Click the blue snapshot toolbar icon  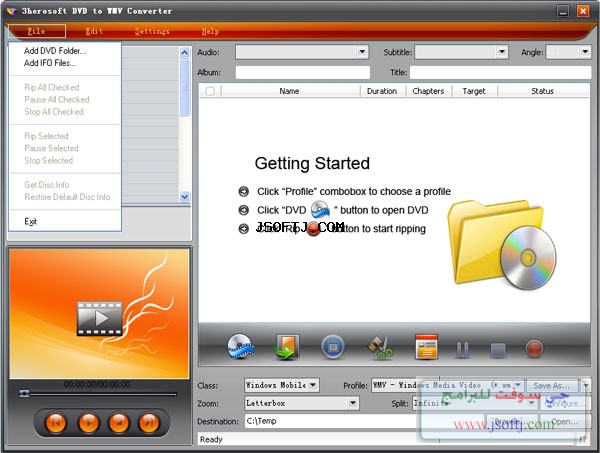pyautogui.click(x=333, y=347)
